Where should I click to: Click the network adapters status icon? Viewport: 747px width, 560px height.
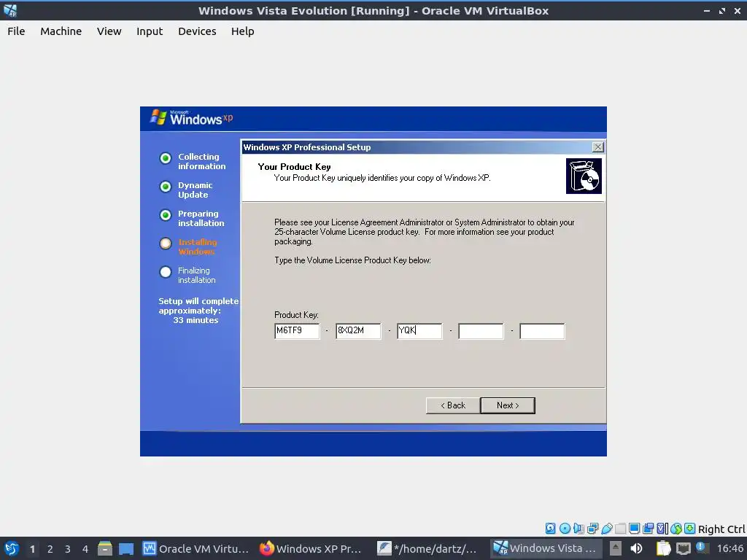pos(592,528)
